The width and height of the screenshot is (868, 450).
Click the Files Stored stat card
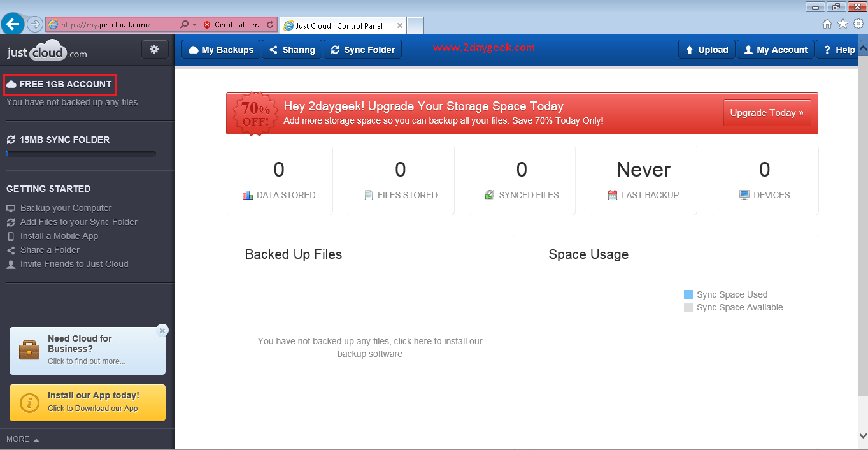point(401,180)
